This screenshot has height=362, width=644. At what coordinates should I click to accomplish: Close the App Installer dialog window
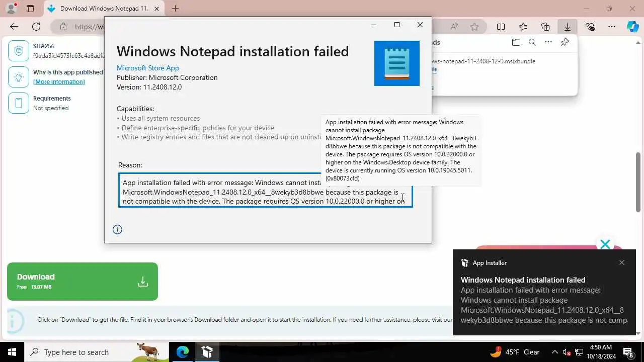coord(420,25)
